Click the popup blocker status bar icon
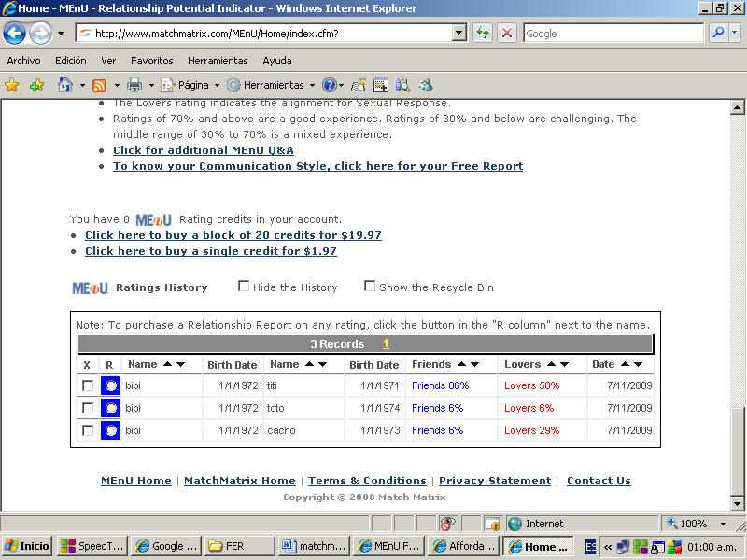This screenshot has width=747, height=560. point(493,524)
